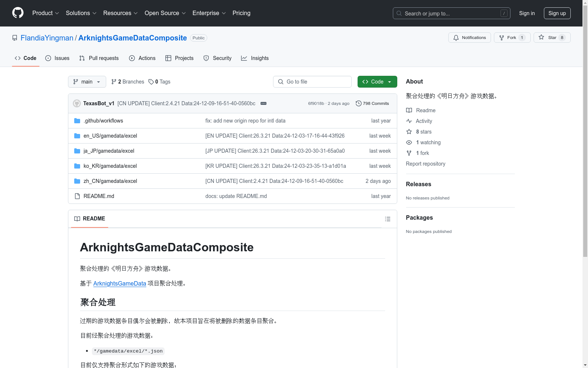Viewport: 588px width, 368px height.
Task: View the 0 Tags list
Action: click(x=159, y=82)
